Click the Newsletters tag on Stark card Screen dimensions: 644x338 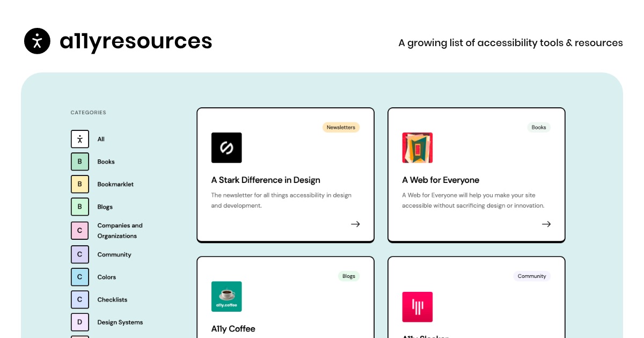click(341, 127)
